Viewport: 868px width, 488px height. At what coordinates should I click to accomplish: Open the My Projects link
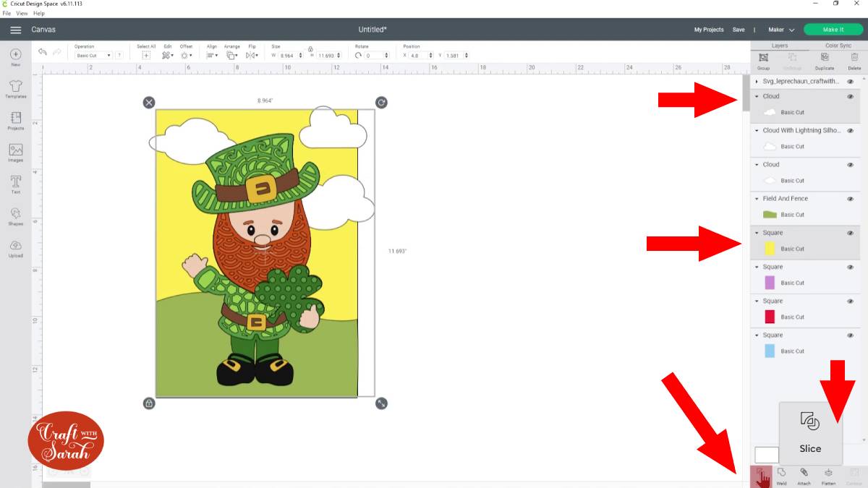tap(708, 30)
